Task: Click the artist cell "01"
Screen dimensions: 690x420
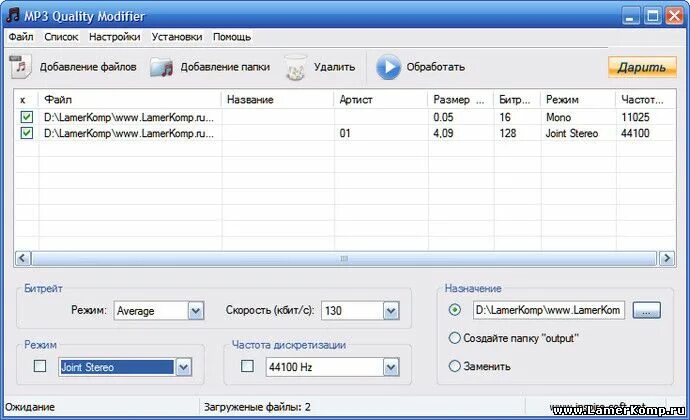Action: point(345,133)
